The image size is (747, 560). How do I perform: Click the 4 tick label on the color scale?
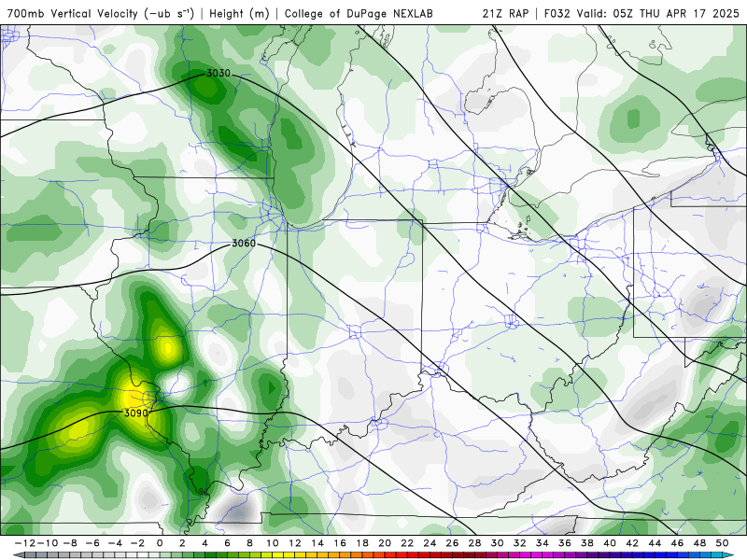[x=204, y=543]
